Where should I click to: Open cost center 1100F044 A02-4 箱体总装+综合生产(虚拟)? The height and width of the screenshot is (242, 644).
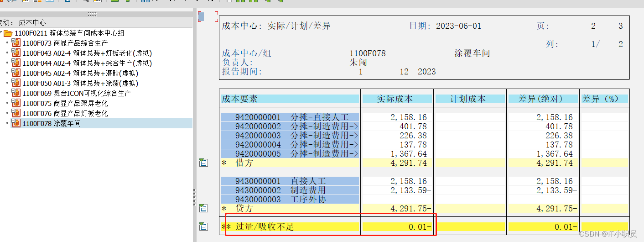click(x=87, y=63)
